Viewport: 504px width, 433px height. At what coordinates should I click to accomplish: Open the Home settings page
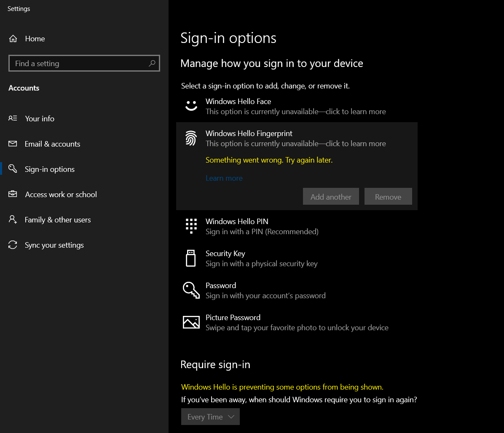tap(84, 39)
